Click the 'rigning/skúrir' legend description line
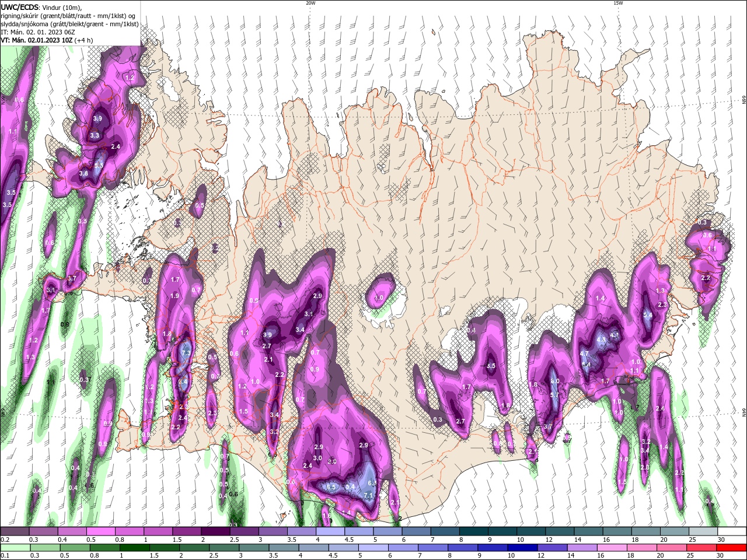The width and height of the screenshot is (747, 560). coord(68,16)
